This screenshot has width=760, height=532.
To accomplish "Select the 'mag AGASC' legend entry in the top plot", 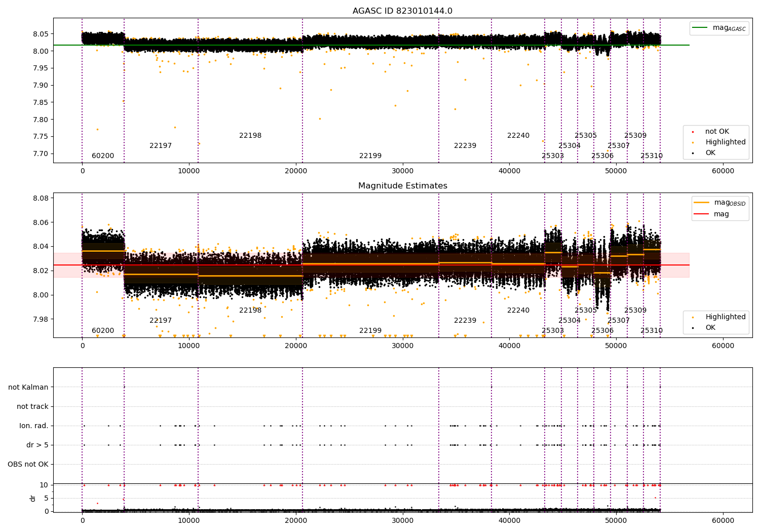I will click(x=719, y=28).
